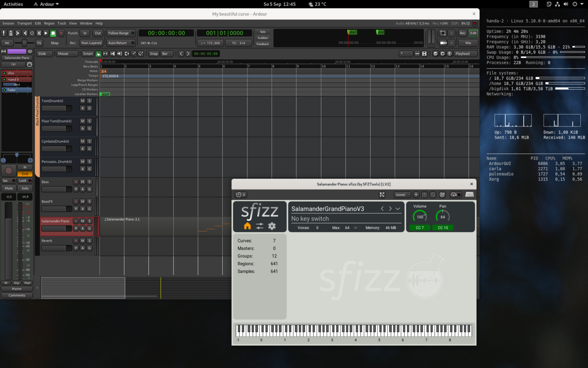This screenshot has width=588, height=368.
Task: Jump playhead to session start
Action: pyautogui.click(x=18, y=33)
